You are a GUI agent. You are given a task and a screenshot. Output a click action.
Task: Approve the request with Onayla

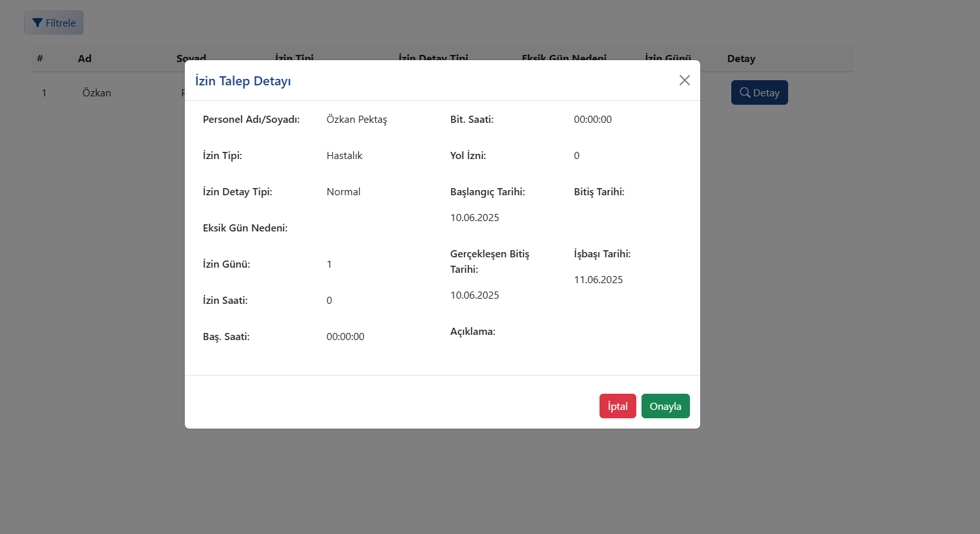(665, 406)
